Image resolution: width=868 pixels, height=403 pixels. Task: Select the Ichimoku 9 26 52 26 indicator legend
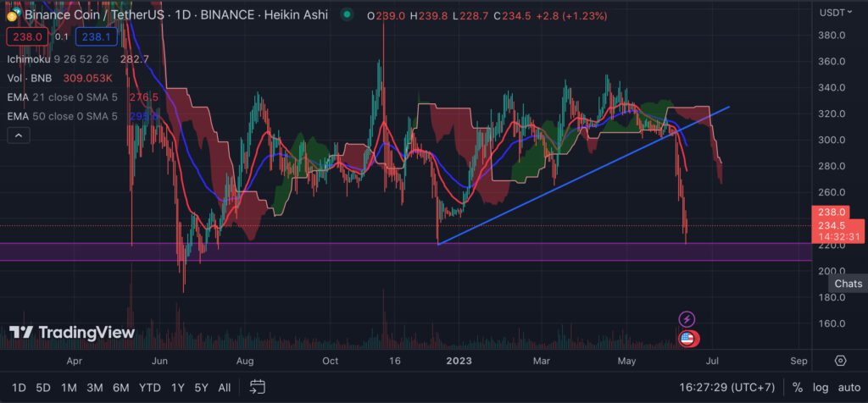click(x=58, y=59)
